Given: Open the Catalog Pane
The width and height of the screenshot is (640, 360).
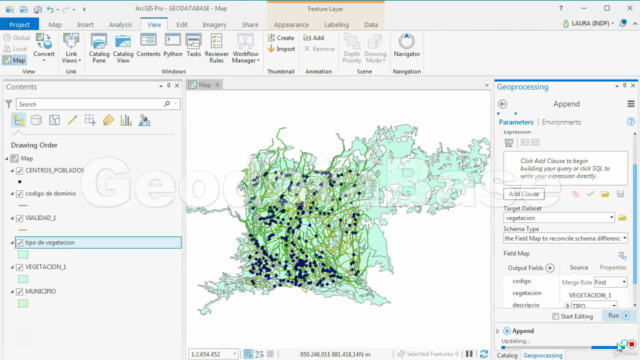Looking at the screenshot, I should tap(99, 48).
